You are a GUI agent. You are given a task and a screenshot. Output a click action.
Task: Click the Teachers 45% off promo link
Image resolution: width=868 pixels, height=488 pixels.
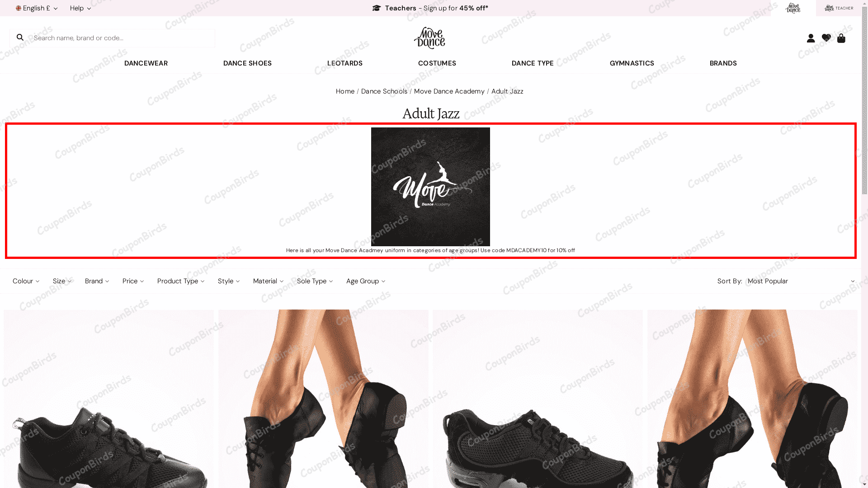point(430,8)
